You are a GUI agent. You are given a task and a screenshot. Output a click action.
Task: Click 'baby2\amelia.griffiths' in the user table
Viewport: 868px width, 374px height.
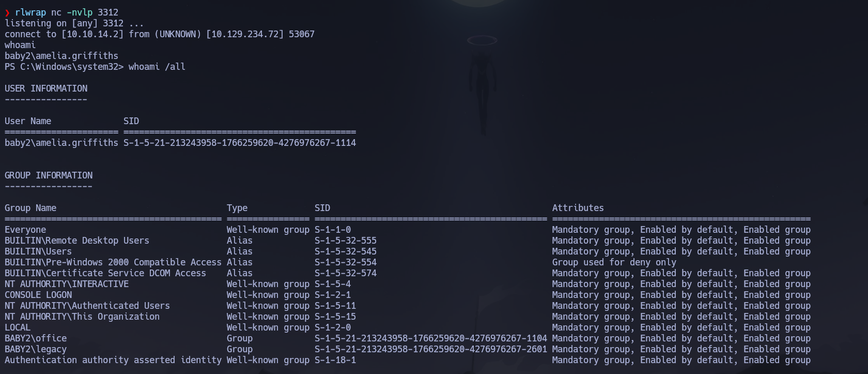coord(61,143)
